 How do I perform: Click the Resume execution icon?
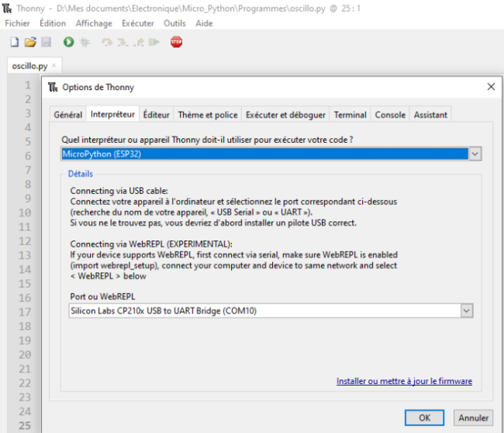(154, 42)
